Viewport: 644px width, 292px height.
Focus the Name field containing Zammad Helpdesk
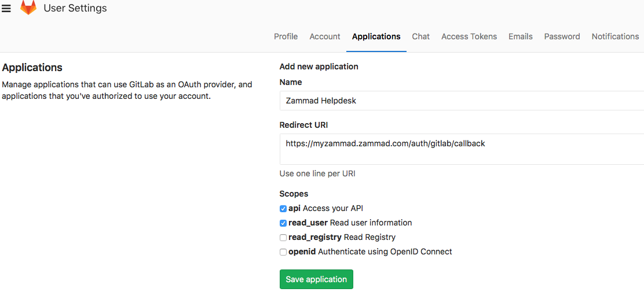(x=462, y=101)
